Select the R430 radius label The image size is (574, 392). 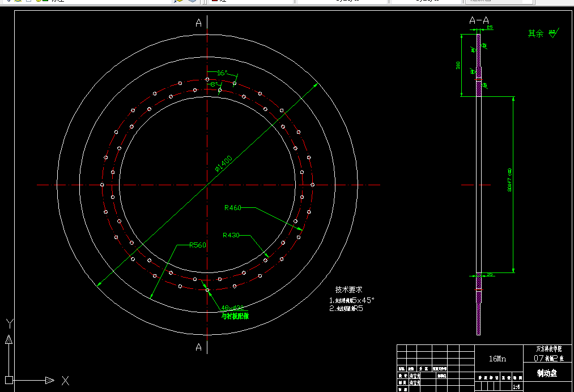[231, 235]
